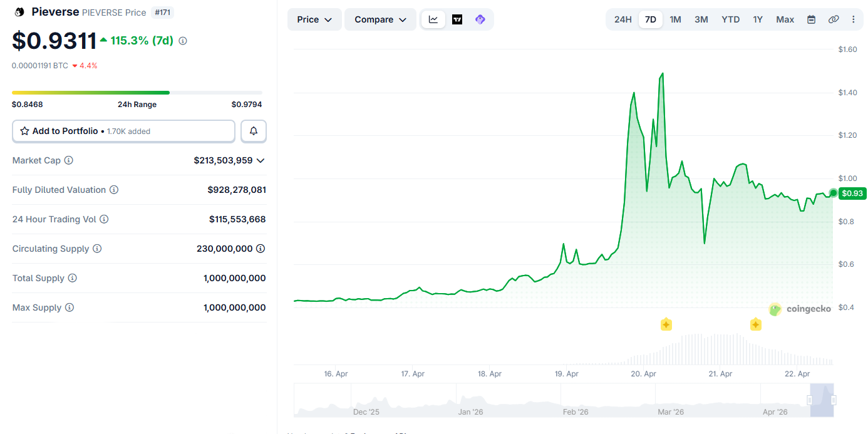Image resolution: width=868 pixels, height=434 pixels.
Task: Expand Market Cap details chevron
Action: pyautogui.click(x=261, y=160)
